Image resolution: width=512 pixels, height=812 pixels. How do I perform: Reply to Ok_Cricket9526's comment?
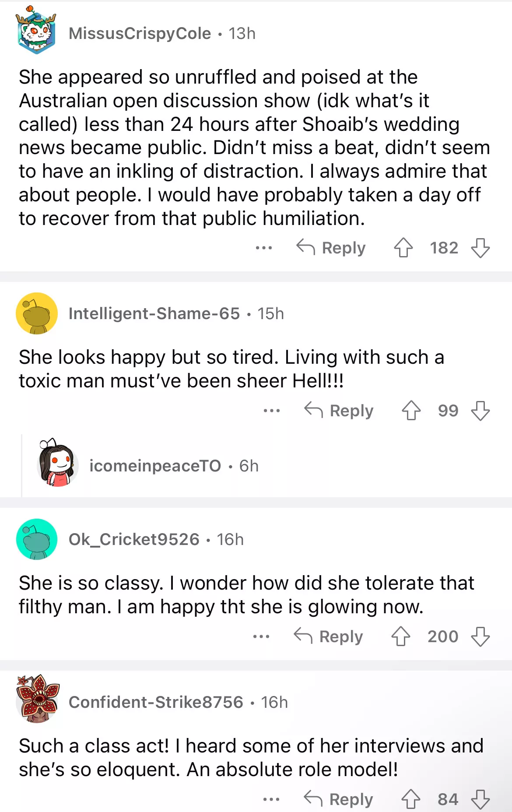(x=329, y=636)
